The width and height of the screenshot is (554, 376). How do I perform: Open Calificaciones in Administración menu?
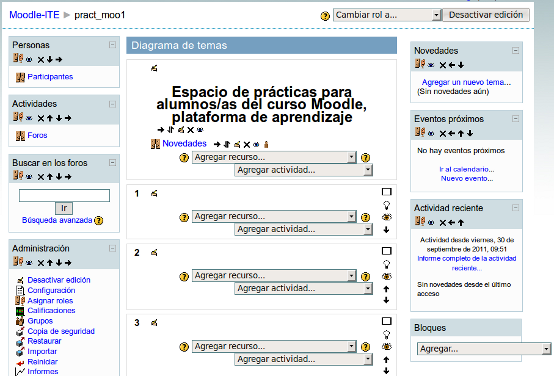point(51,311)
